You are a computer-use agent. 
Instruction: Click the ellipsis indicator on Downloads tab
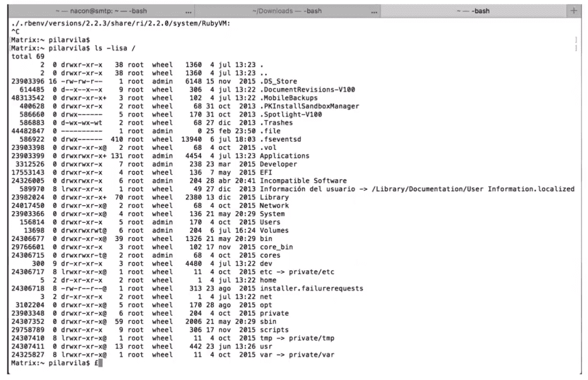pyautogui.click(x=374, y=12)
